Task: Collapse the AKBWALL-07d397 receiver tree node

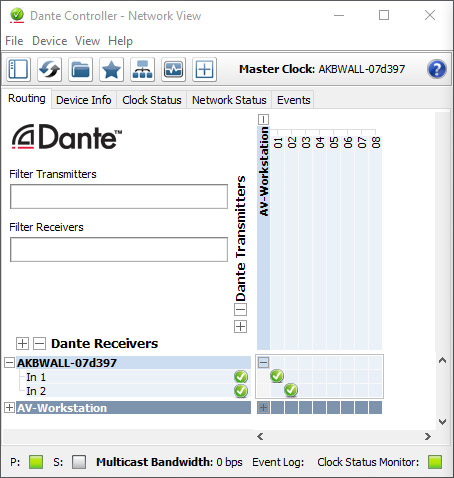Action: click(x=9, y=363)
